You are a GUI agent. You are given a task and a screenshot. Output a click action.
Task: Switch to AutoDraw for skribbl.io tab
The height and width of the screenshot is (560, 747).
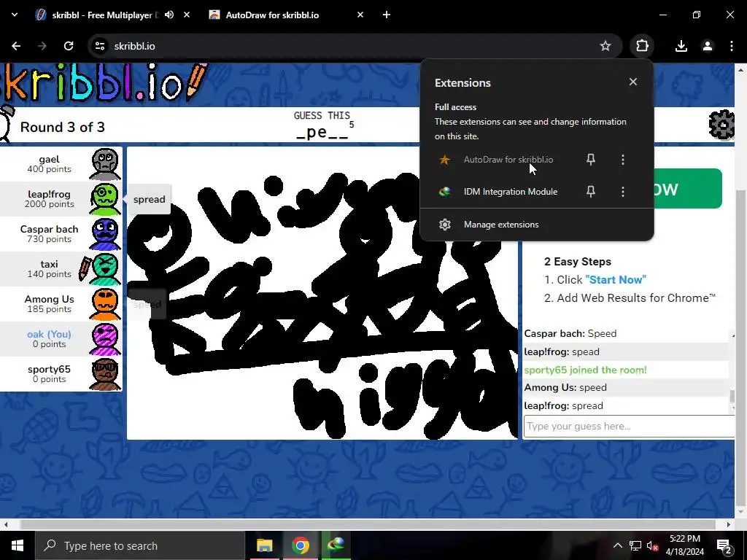coord(272,15)
